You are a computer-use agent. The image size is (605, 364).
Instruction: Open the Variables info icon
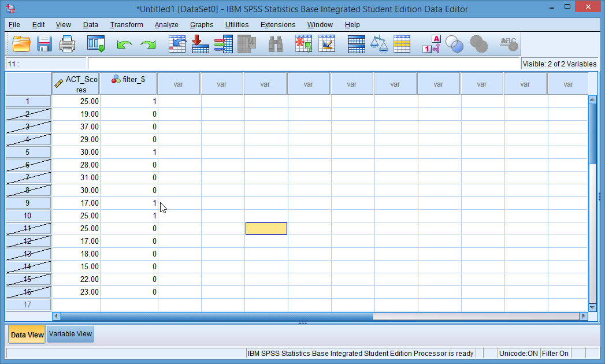224,44
